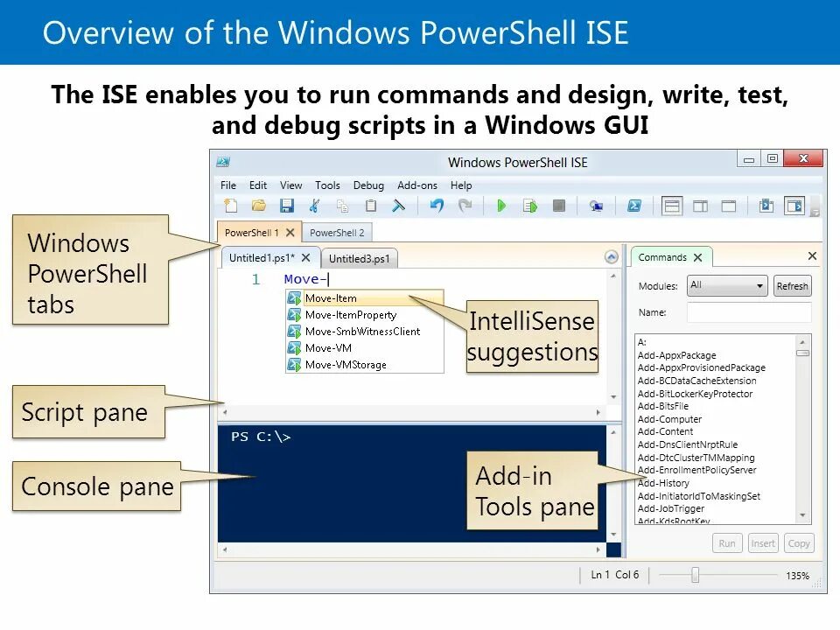
Task: Click the script pane scroll right arrow
Action: point(598,412)
